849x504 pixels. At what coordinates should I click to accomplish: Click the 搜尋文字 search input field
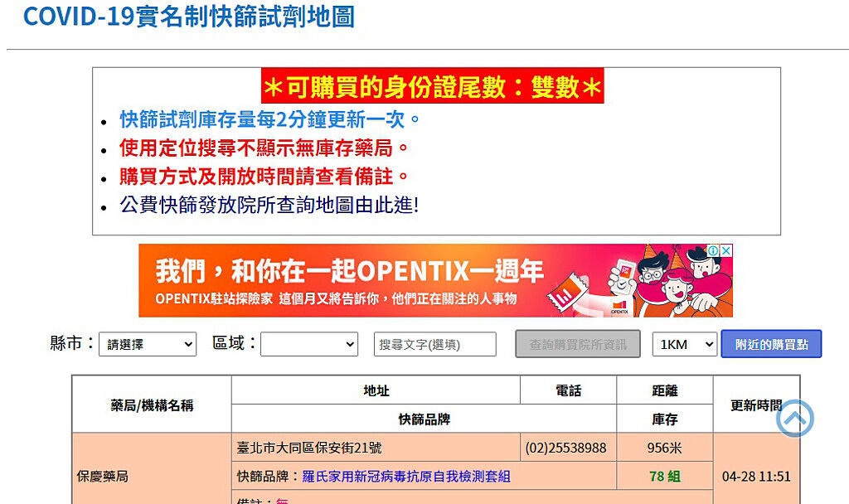434,344
